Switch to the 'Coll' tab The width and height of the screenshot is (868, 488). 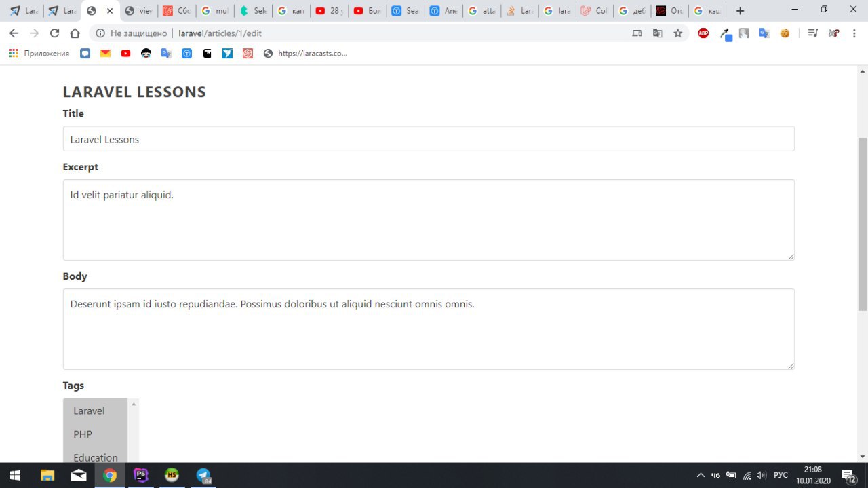tap(595, 11)
